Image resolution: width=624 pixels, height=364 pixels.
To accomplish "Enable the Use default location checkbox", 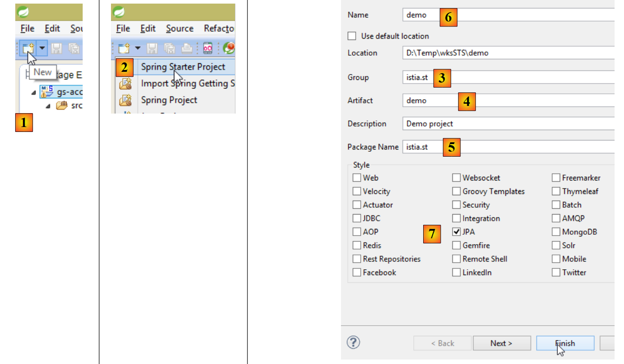I will (x=352, y=36).
